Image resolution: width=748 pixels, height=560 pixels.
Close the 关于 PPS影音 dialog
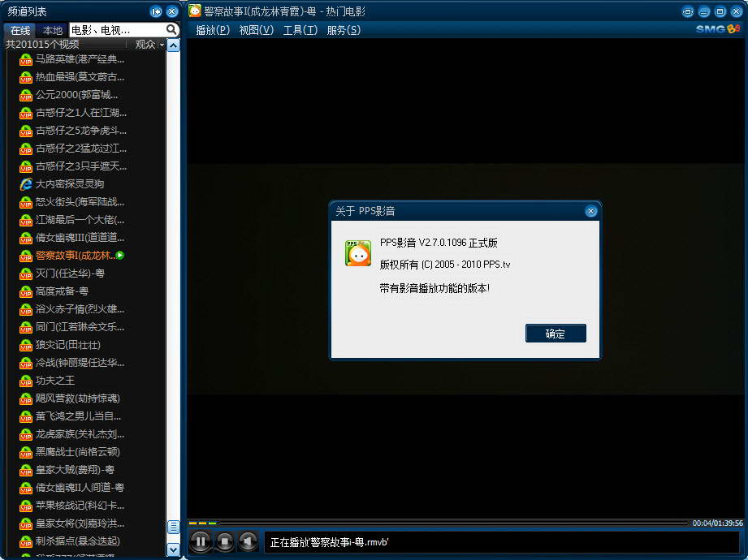[x=590, y=211]
